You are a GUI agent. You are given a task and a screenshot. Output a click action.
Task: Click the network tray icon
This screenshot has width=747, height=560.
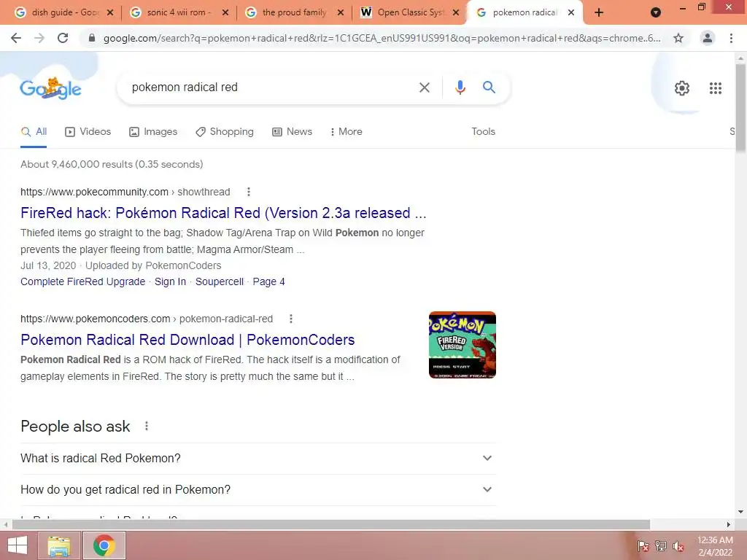661,546
